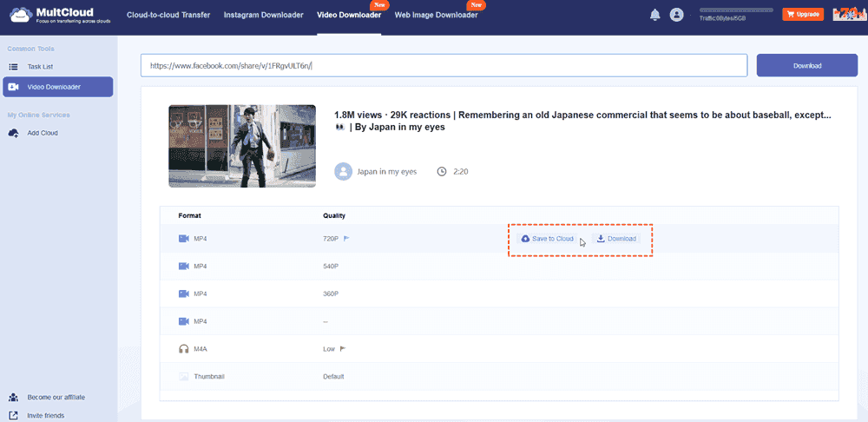Click the 360P quality cell
The width and height of the screenshot is (868, 422).
331,293
